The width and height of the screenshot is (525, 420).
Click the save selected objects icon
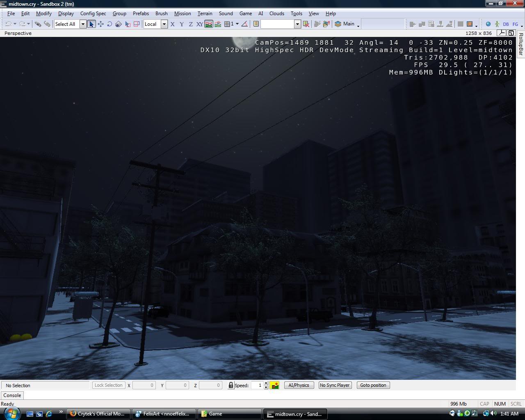[x=317, y=24]
